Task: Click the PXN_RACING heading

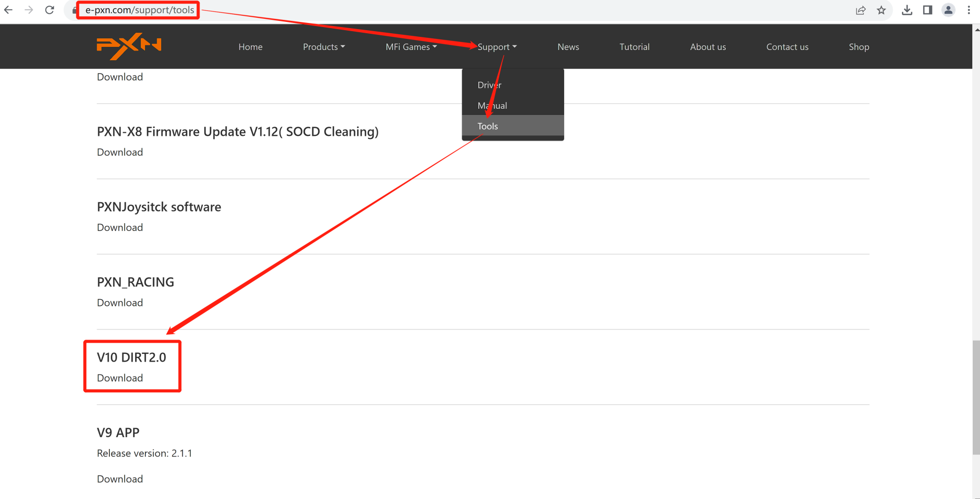Action: tap(136, 282)
